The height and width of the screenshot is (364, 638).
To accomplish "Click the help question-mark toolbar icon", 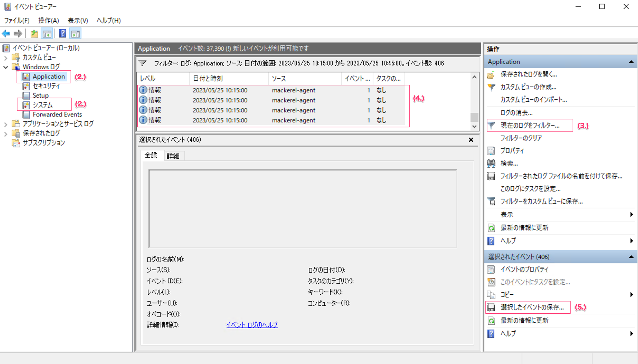I will pyautogui.click(x=62, y=33).
